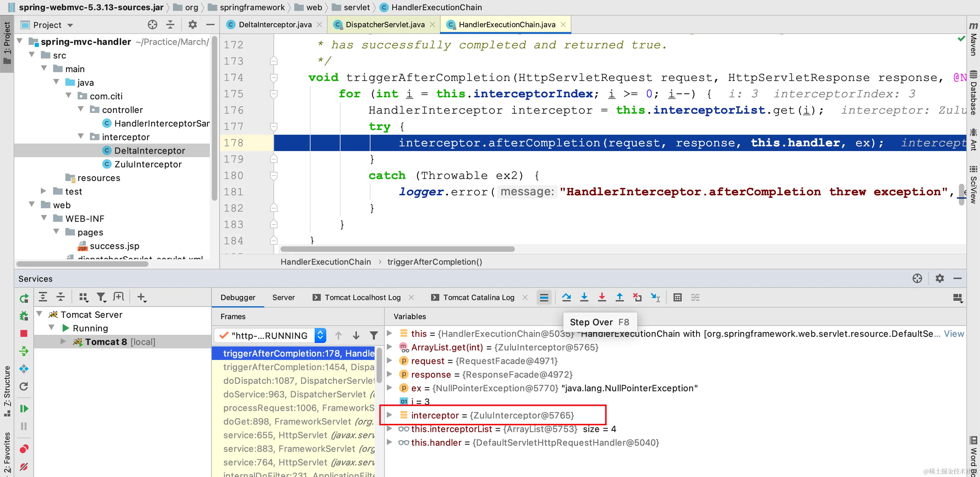Click the red Stop icon in Services
Viewport: 980px width, 477px height.
point(23,333)
